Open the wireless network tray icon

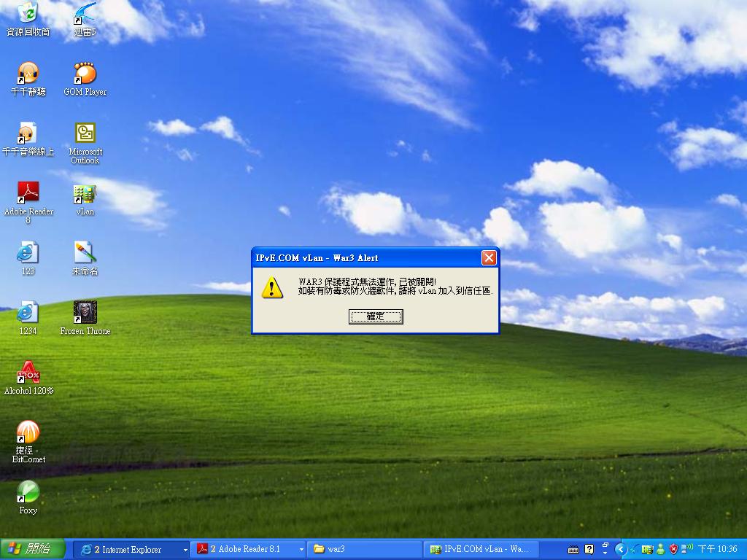click(x=686, y=549)
